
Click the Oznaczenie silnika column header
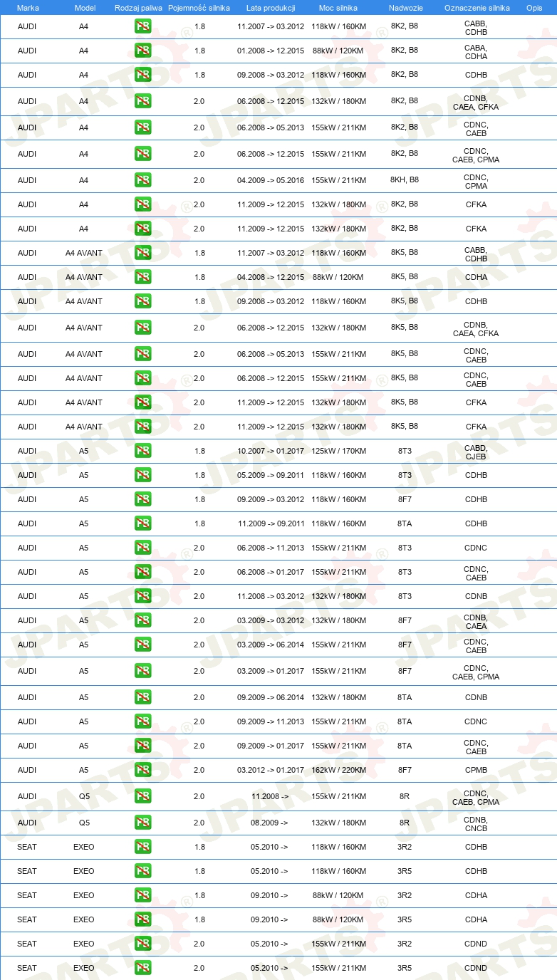pos(477,7)
